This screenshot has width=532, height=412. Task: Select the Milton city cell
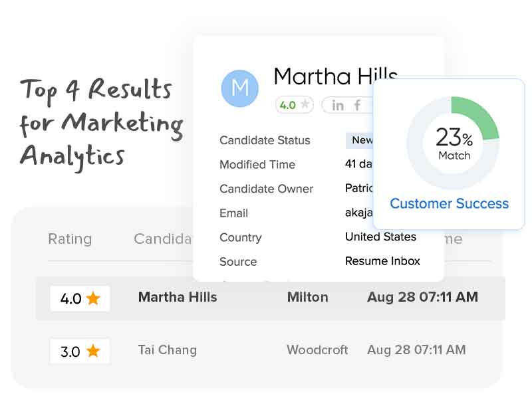click(307, 298)
